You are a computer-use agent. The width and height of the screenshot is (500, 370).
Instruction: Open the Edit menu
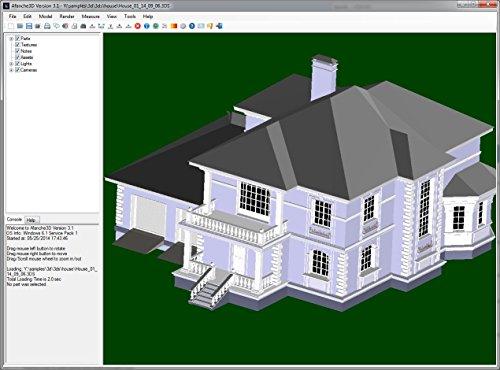(27, 16)
